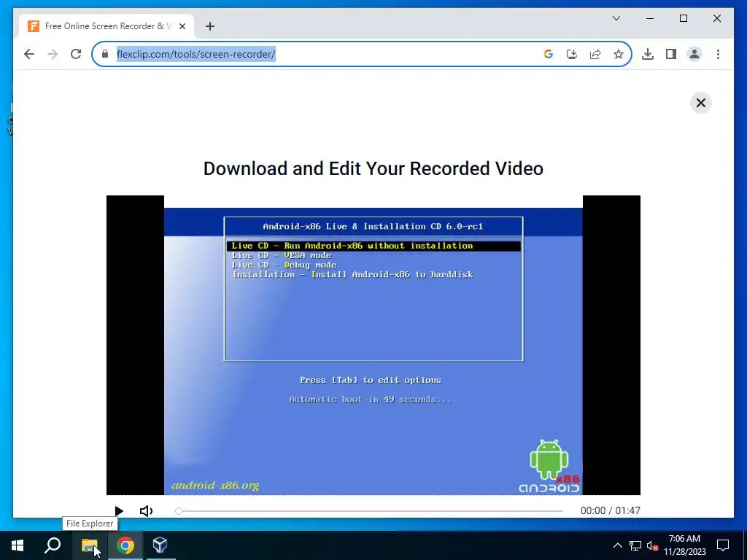Open Windows notification center
The height and width of the screenshot is (560, 747).
tap(723, 545)
